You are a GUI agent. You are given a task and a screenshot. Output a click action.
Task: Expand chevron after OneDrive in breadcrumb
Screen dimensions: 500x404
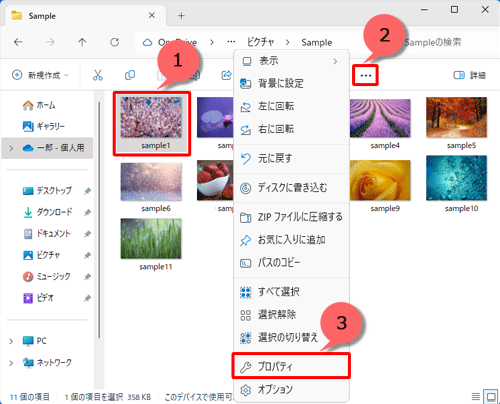(x=212, y=42)
